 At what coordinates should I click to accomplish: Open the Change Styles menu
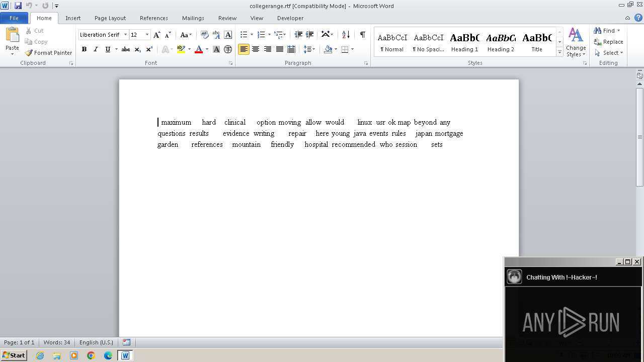tap(576, 42)
